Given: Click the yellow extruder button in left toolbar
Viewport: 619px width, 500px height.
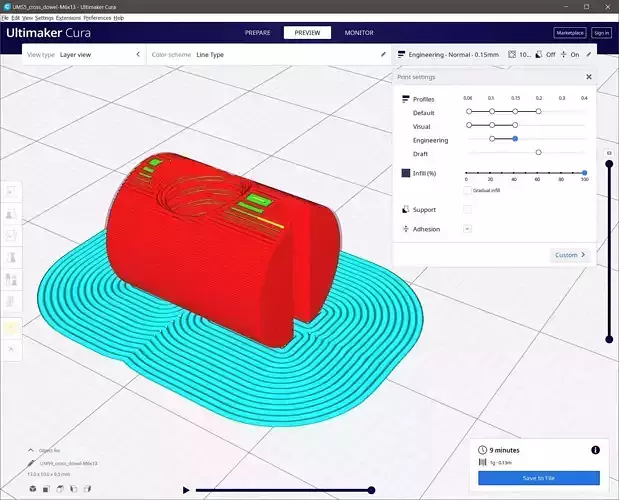Looking at the screenshot, I should (11, 328).
